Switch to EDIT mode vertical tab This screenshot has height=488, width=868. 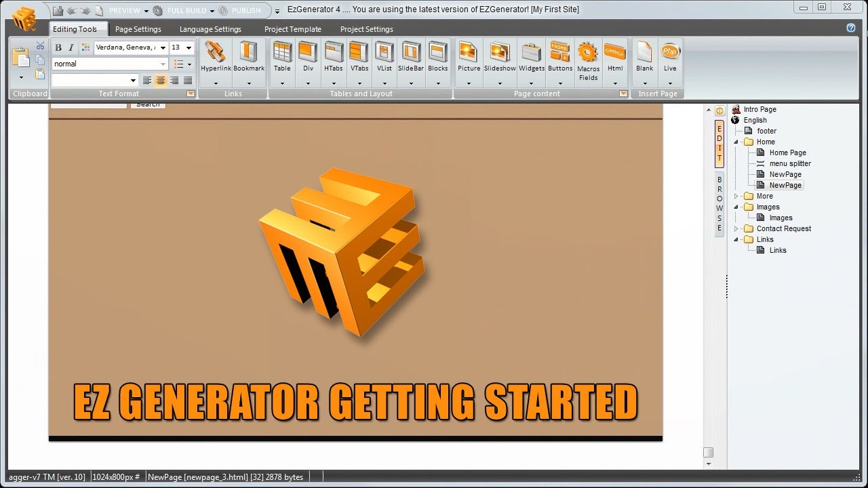[719, 143]
